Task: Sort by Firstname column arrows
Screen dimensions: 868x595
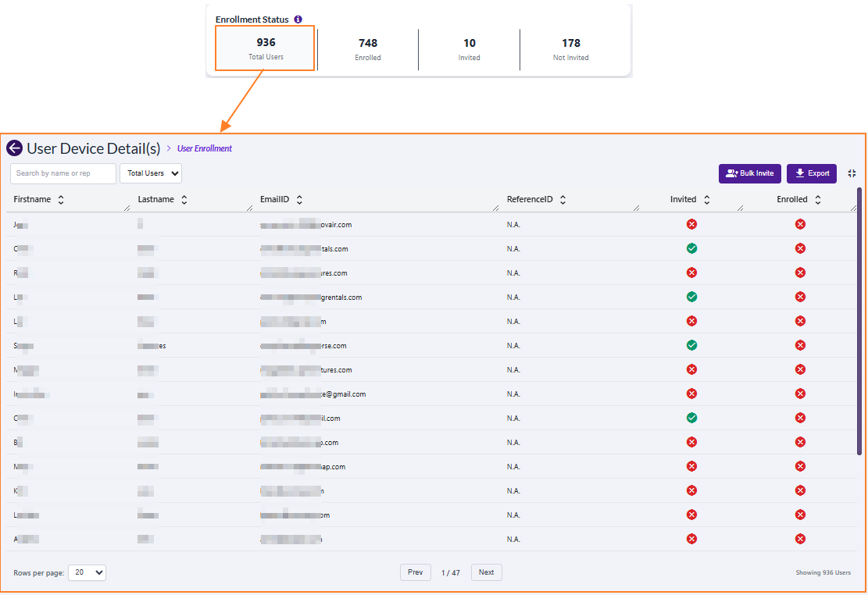Action: (61, 200)
